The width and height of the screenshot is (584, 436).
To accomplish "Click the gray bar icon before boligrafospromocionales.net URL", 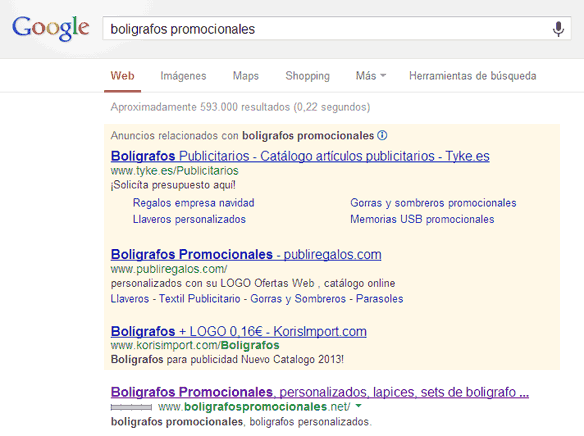I will 131,407.
